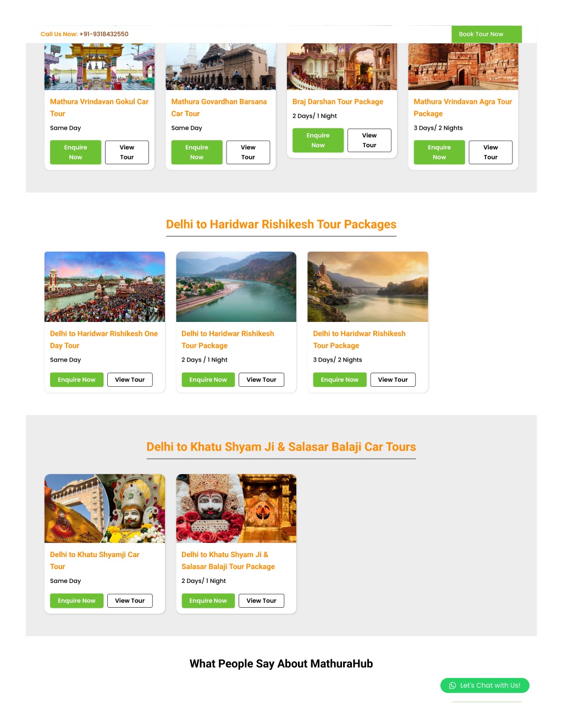This screenshot has height=728, width=563.
Task: Open Delhi to Haridwar Rishikesh Tour Packages heading
Action: click(x=281, y=224)
